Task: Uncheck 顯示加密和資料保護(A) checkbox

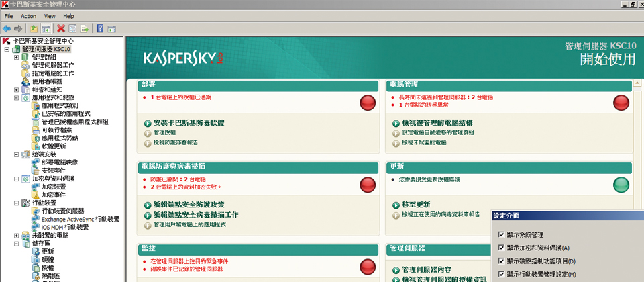Action: 500,248
